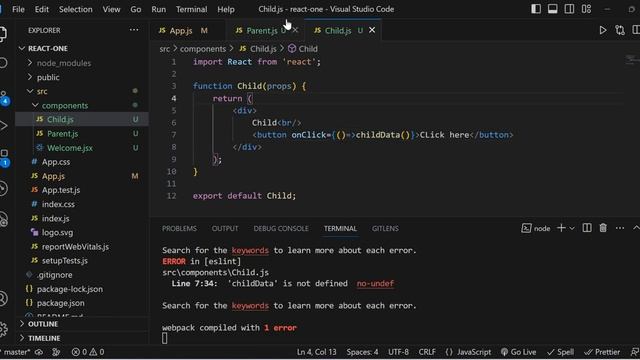Viewport: 640px width, 360px height.
Task: Switch to OUTPUT panel tab
Action: click(x=225, y=229)
